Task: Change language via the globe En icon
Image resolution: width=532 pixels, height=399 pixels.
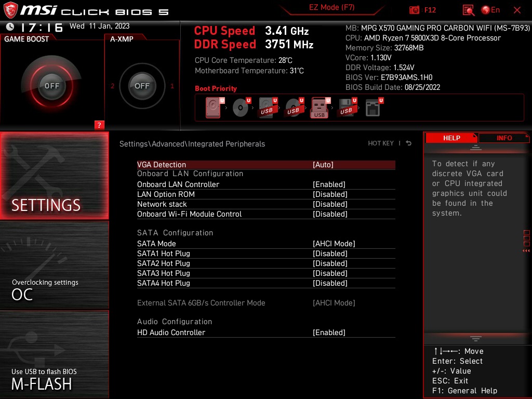Action: (x=490, y=10)
